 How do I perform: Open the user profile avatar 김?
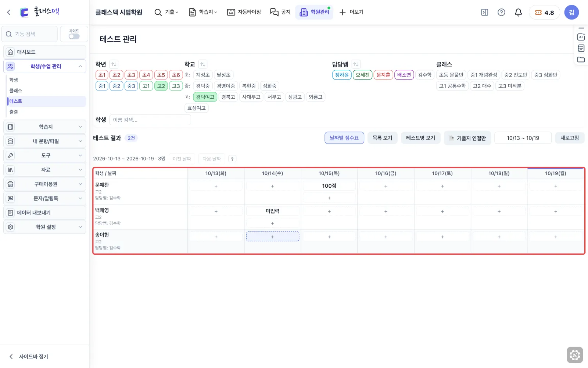(571, 12)
